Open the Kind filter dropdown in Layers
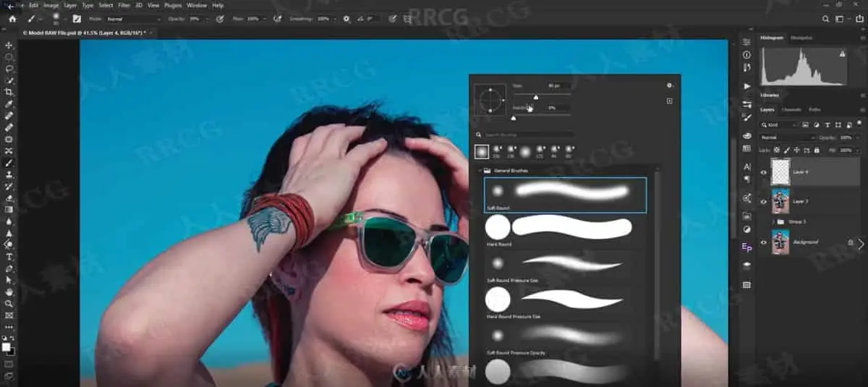The width and height of the screenshot is (868, 387). (778, 124)
